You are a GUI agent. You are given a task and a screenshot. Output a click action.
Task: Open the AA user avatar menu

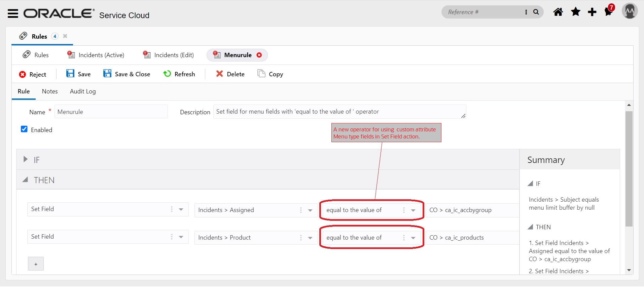629,11
